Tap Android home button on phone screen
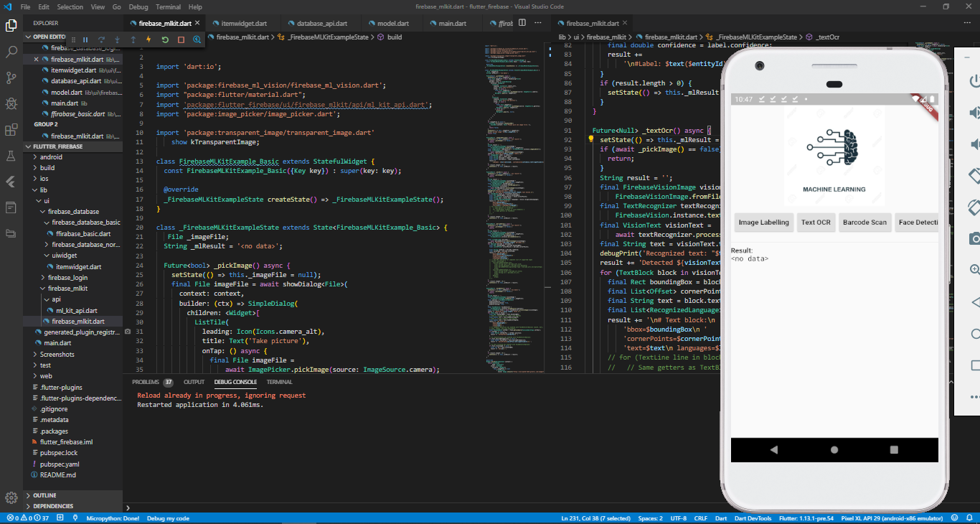 (x=834, y=449)
